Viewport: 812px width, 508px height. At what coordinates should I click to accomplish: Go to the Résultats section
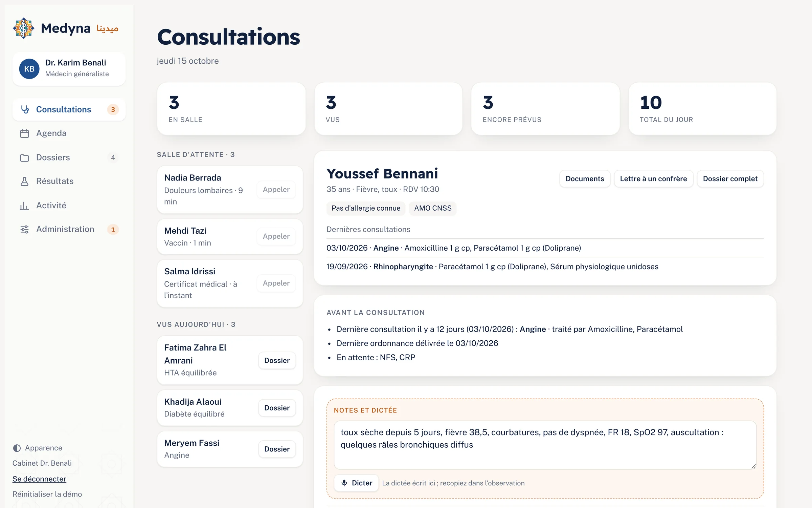tap(69, 182)
